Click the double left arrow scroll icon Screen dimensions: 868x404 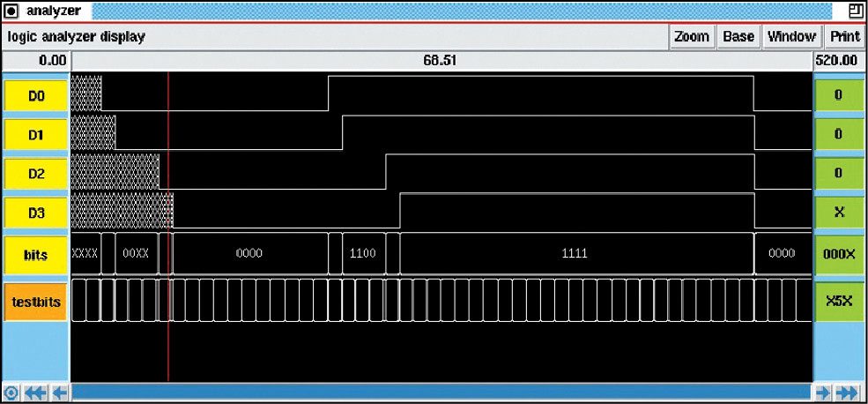[35, 393]
